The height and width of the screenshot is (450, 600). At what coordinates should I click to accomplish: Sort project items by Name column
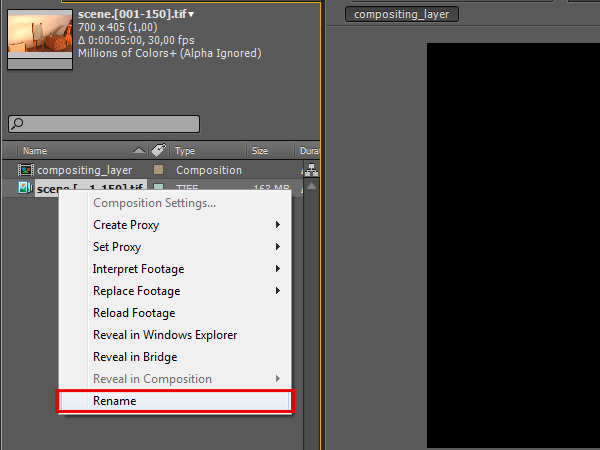pyautogui.click(x=35, y=151)
